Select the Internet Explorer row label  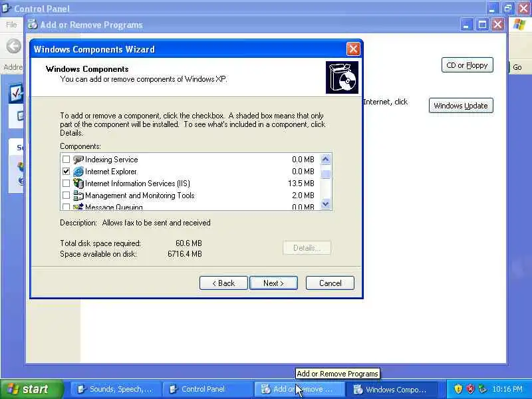110,172
